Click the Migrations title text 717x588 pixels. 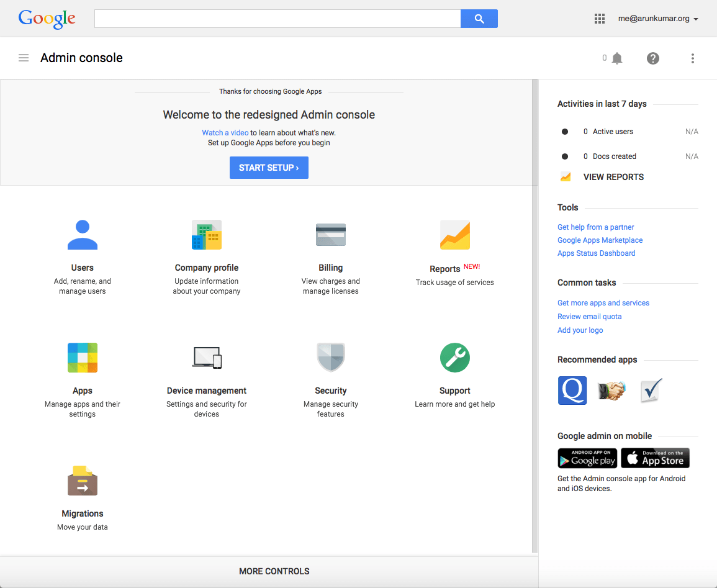point(83,513)
